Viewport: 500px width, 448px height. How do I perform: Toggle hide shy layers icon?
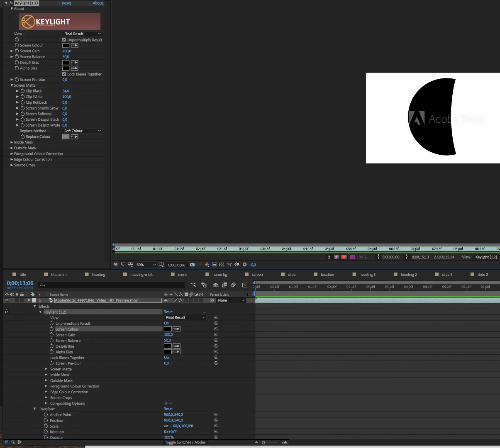point(216,285)
